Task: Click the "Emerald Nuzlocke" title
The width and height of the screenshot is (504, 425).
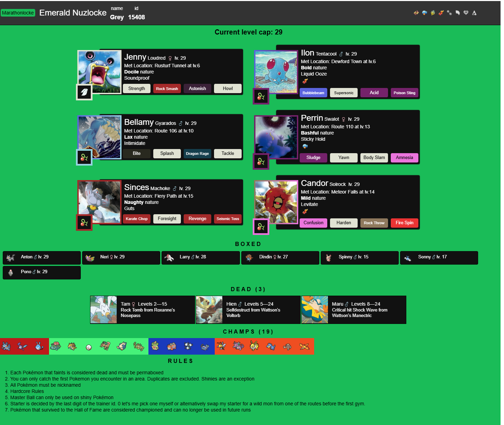Action: (73, 13)
